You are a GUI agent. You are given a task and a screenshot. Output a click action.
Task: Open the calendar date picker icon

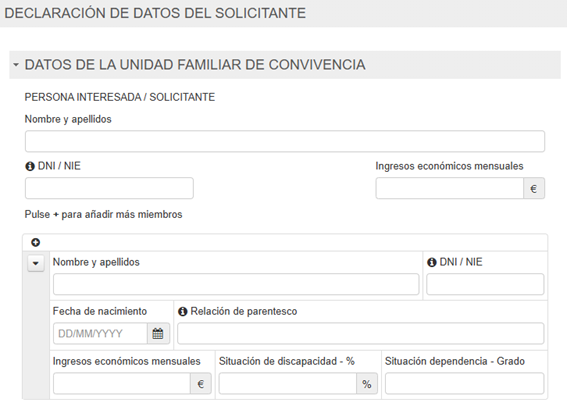[158, 333]
